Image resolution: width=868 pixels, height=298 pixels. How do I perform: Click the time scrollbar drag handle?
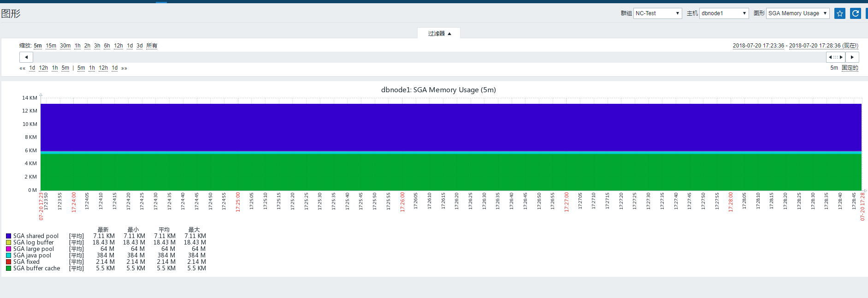(835, 57)
